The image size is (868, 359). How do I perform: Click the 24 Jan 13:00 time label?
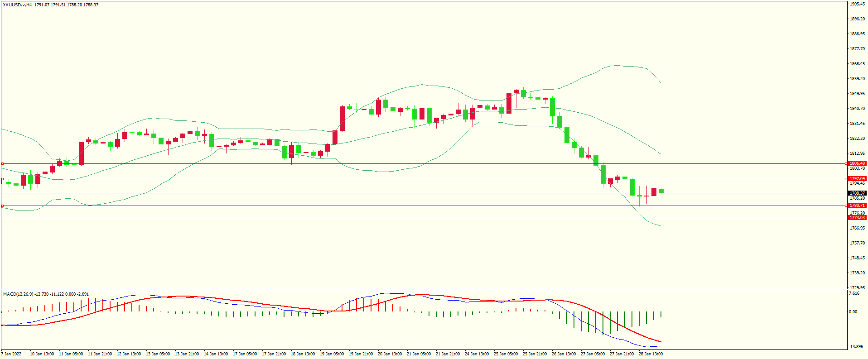(477, 354)
